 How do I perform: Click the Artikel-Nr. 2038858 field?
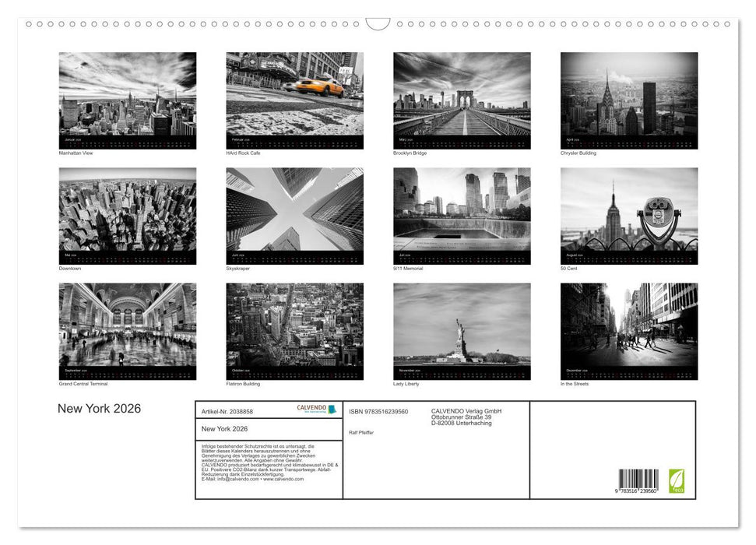[228, 412]
